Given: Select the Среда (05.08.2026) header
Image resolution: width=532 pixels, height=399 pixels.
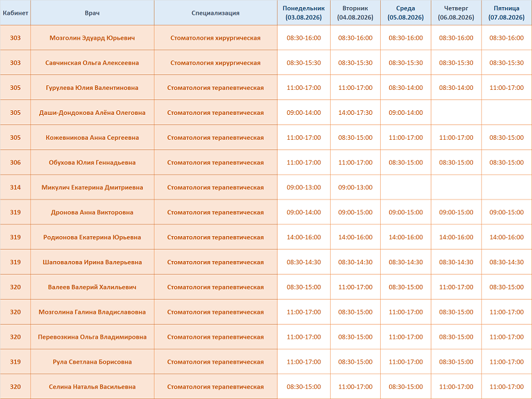Looking at the screenshot, I should pyautogui.click(x=406, y=13).
